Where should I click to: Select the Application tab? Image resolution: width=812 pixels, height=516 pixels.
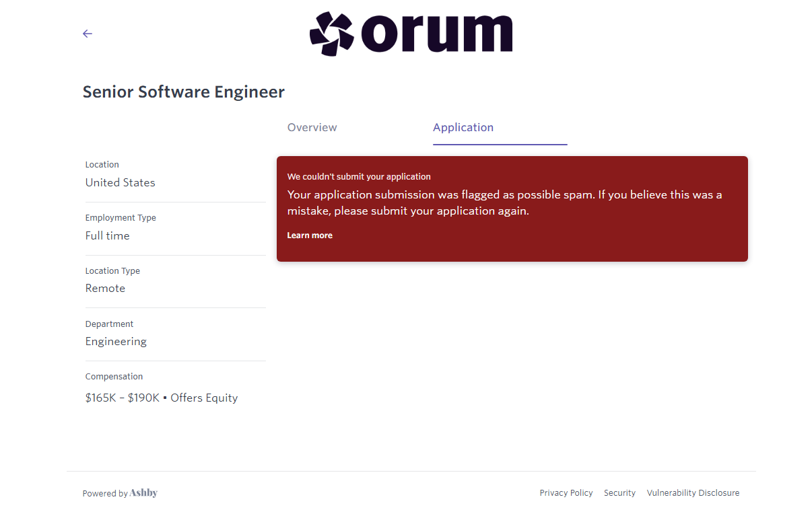coord(463,128)
